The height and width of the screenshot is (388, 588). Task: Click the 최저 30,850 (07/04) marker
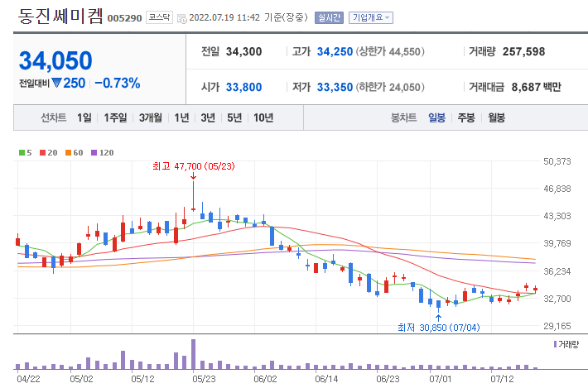point(438,328)
